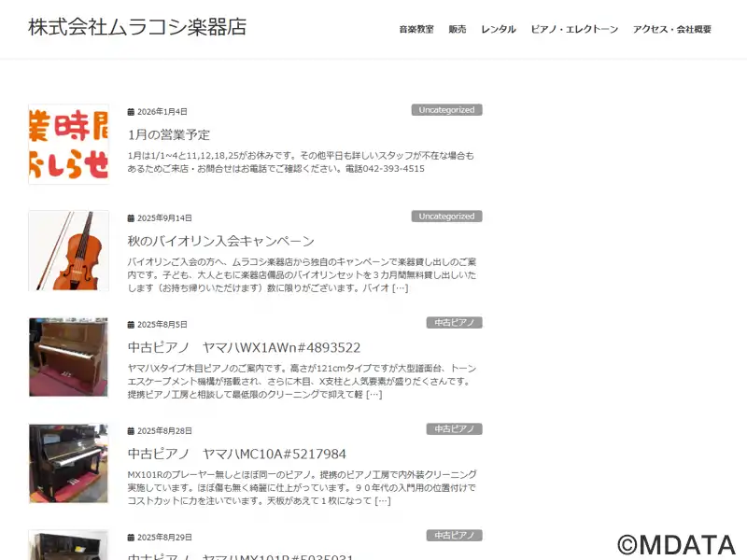Click 中古ピアノ tag on WX1AWn post
Viewport: 747px width, 560px height.
[x=455, y=323]
